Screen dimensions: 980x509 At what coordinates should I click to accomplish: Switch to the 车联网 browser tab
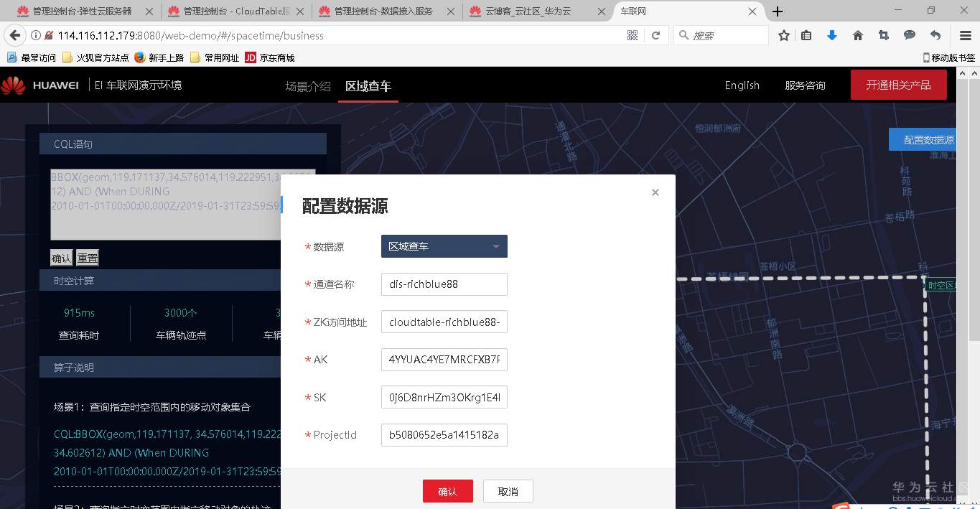[675, 11]
